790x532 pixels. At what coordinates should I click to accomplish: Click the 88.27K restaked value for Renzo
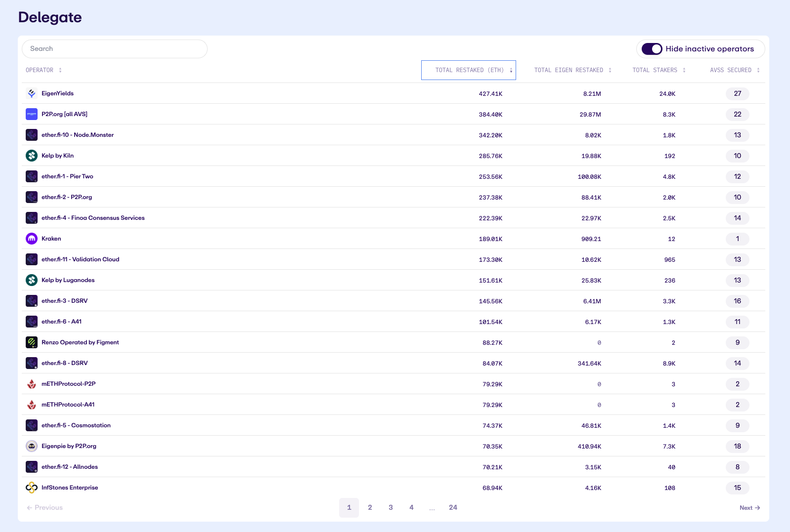click(x=492, y=343)
